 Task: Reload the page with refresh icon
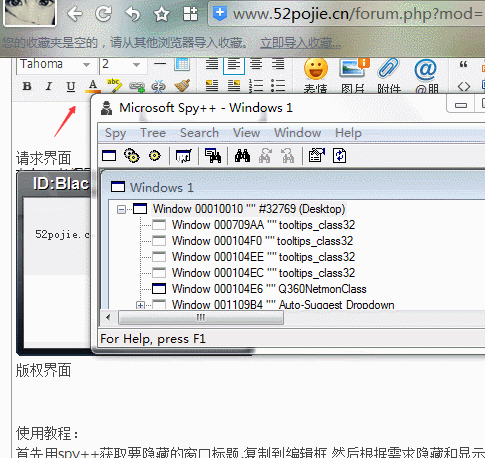[x=104, y=14]
